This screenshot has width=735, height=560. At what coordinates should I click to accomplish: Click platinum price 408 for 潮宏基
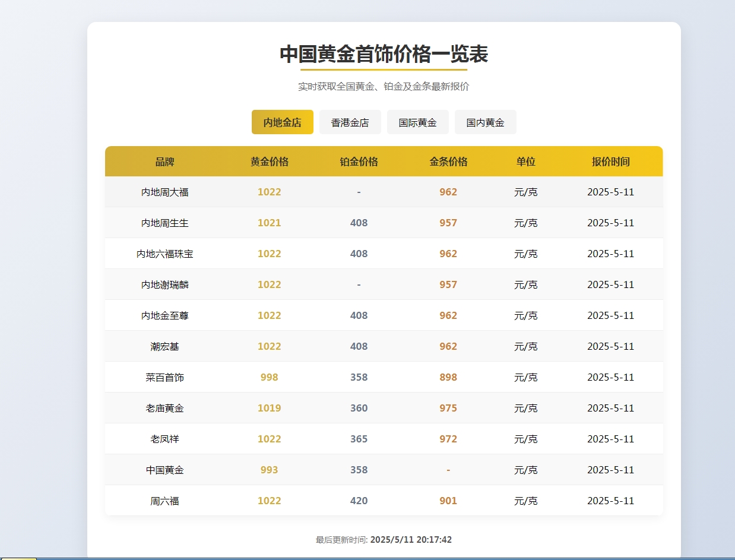(x=359, y=347)
